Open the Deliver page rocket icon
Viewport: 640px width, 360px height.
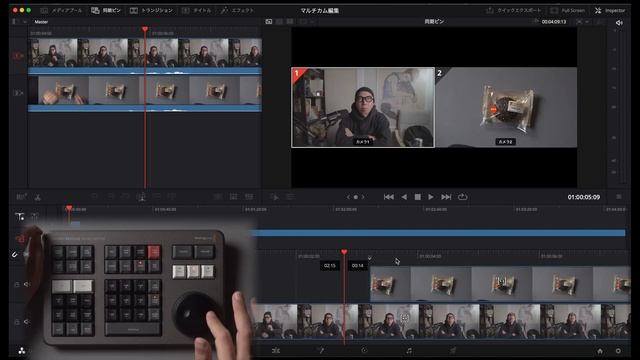[x=453, y=350]
